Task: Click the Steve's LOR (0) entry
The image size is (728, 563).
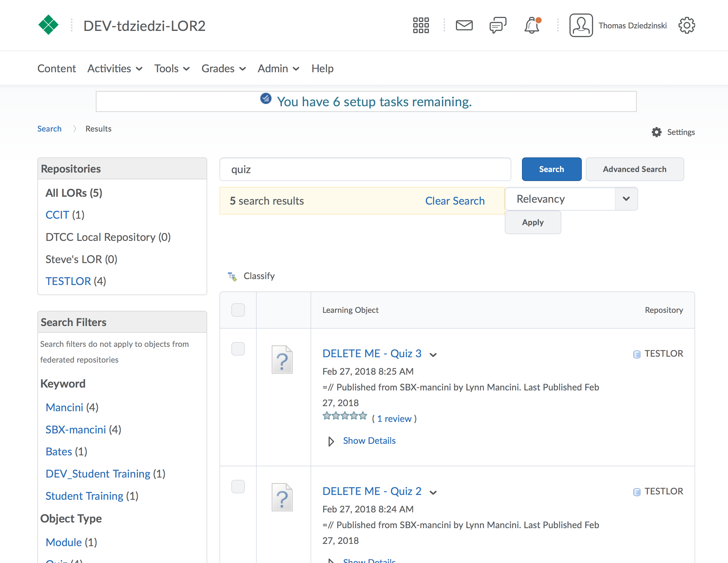Action: [x=81, y=259]
